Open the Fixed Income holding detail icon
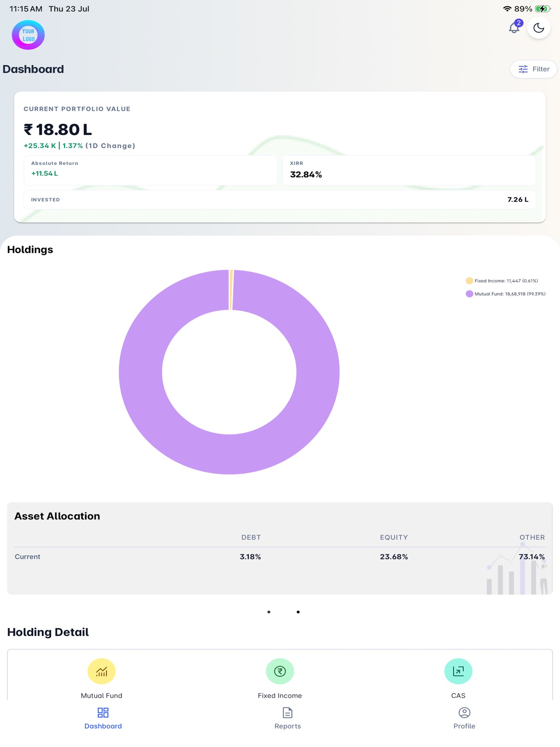Image resolution: width=560 pixels, height=747 pixels. (x=280, y=671)
